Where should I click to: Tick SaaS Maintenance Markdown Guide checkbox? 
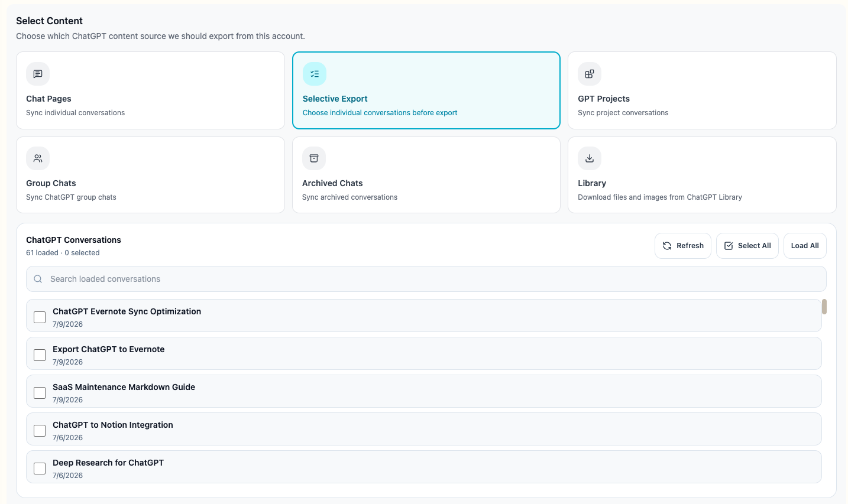[x=40, y=393]
